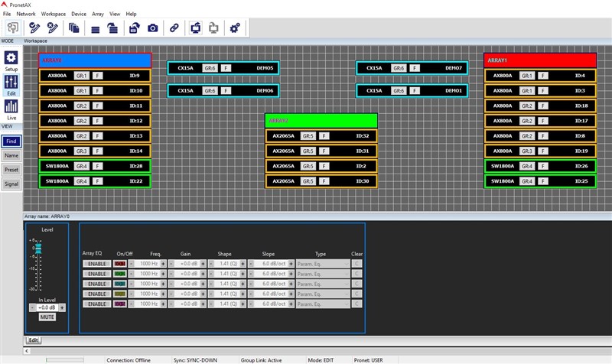This screenshot has width=612, height=364.
Task: Increase Shape Q in second EQ row
Action: pos(243,274)
